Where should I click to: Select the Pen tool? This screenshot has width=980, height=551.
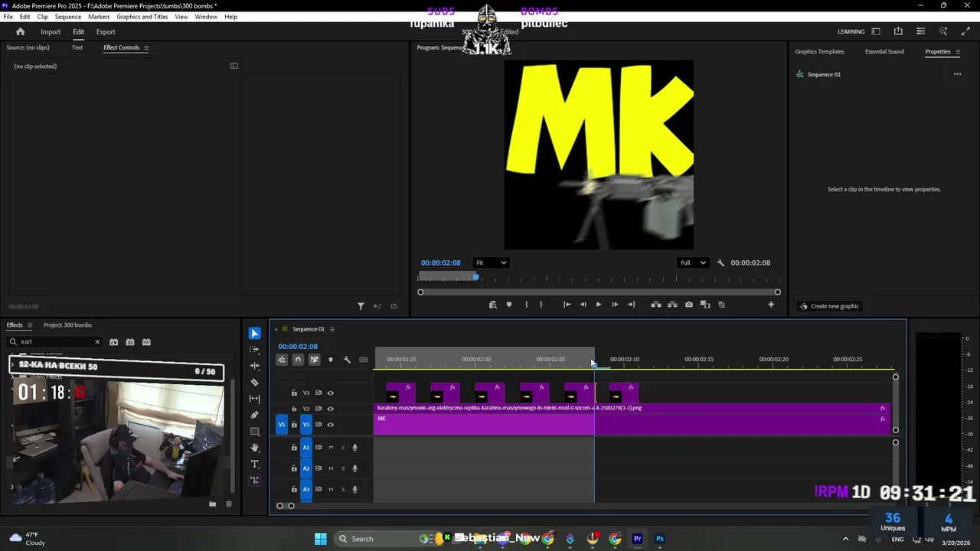(255, 415)
